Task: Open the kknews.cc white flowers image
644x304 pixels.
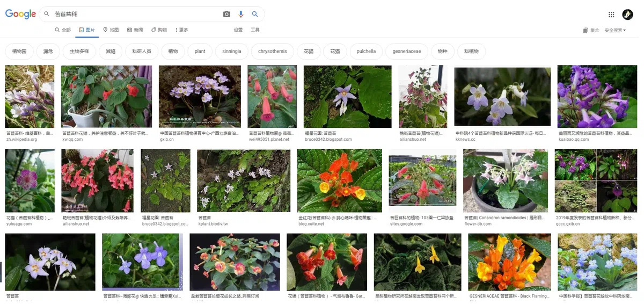Action: 502,97
